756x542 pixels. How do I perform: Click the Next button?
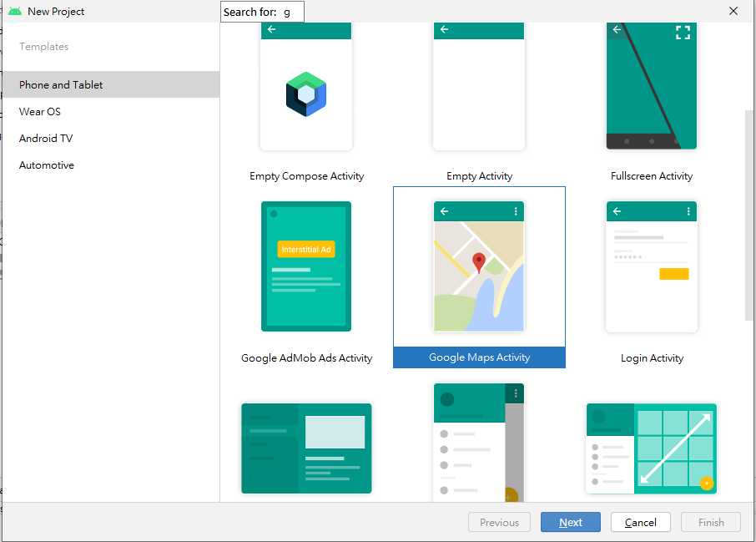[571, 522]
